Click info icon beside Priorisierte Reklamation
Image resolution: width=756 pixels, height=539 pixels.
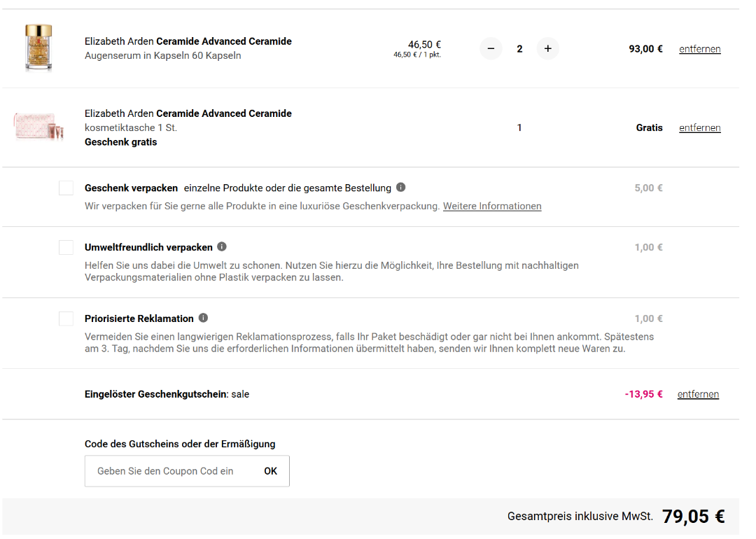203,318
